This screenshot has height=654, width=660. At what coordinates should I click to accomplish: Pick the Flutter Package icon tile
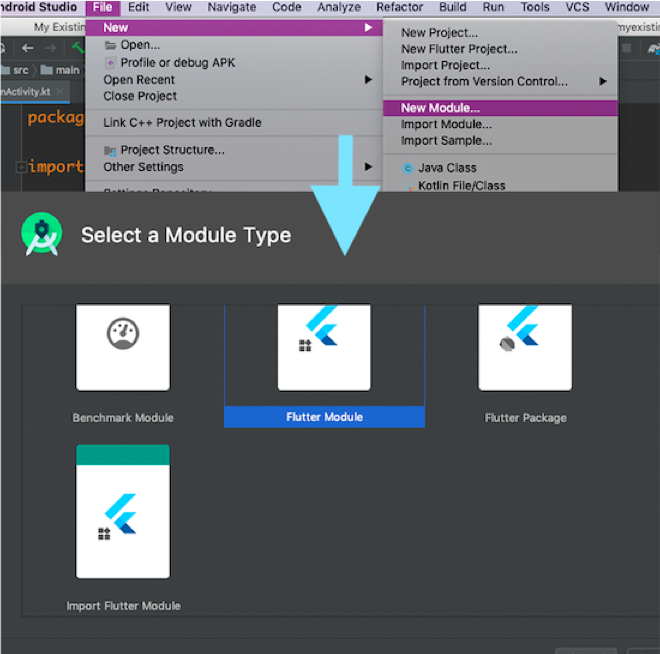coord(525,347)
